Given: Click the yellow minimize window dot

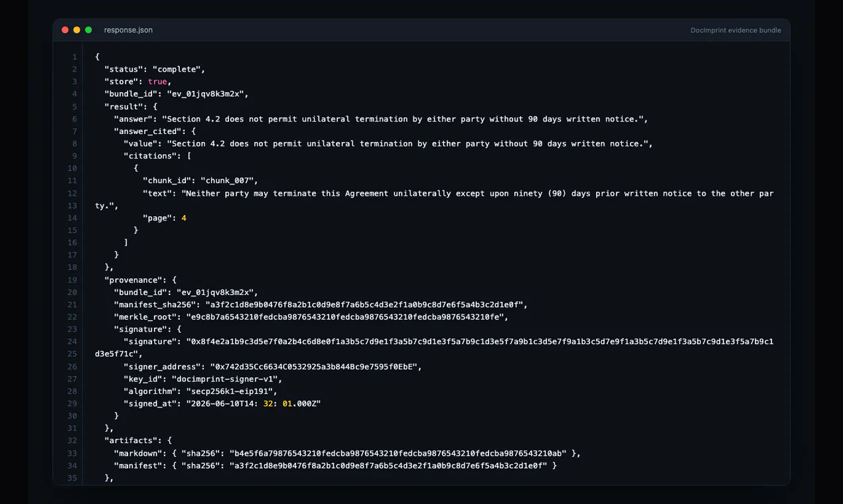Looking at the screenshot, I should pyautogui.click(x=77, y=30).
